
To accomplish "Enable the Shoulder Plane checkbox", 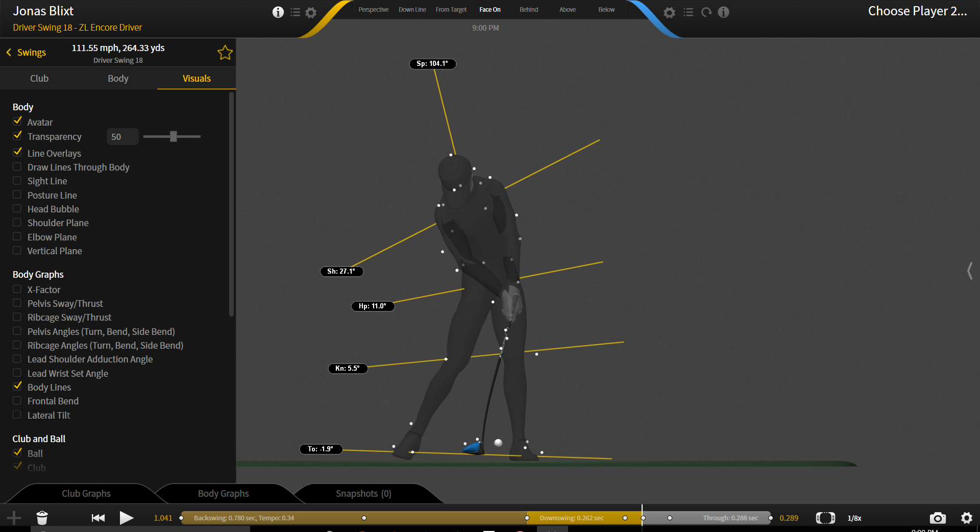I will tap(17, 223).
